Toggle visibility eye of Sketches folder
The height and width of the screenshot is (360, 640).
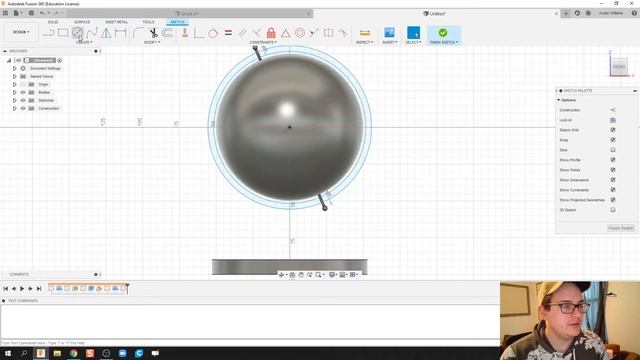[23, 100]
